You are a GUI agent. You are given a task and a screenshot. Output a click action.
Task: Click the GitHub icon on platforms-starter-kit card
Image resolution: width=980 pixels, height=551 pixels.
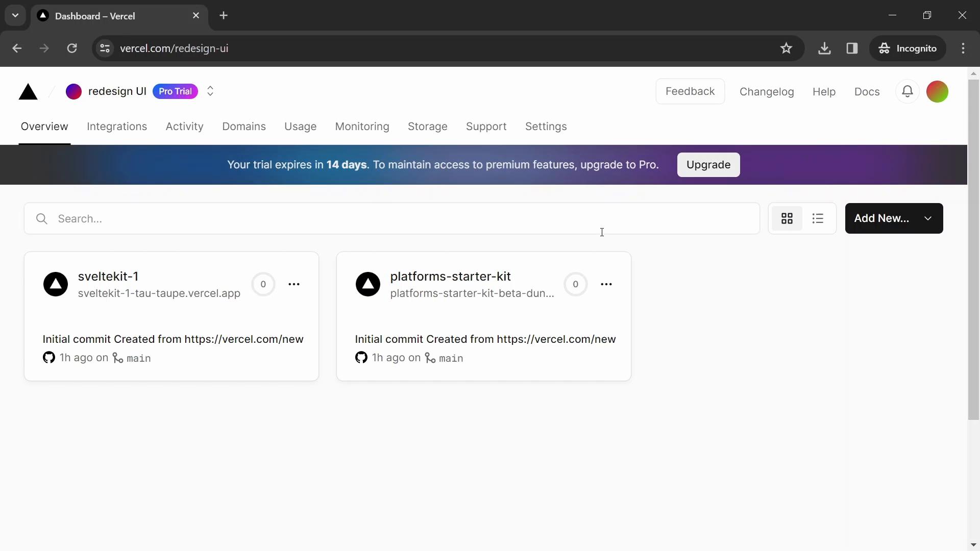pos(361,357)
